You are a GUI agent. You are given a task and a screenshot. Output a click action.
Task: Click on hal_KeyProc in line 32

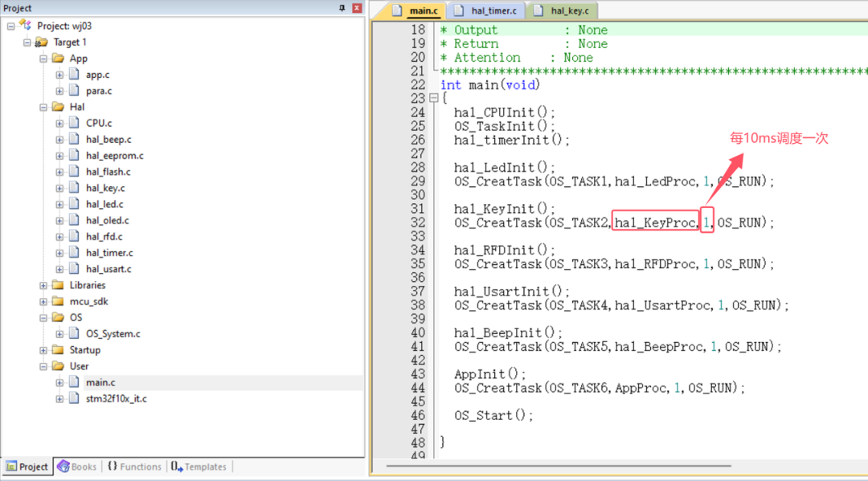655,222
